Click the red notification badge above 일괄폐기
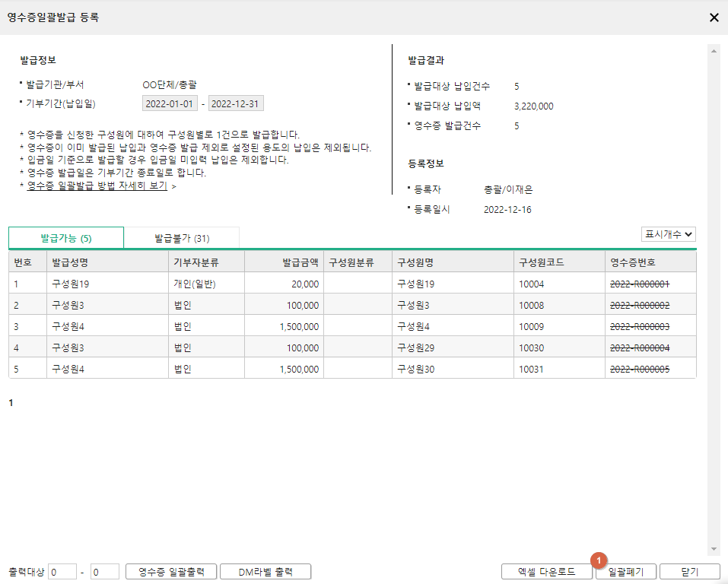This screenshot has width=728, height=584. 600,560
